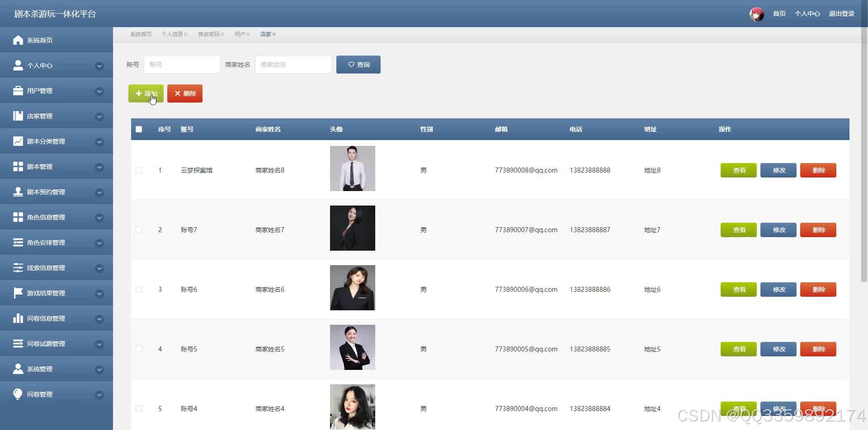This screenshot has height=430, width=868.
Task: Check the row checkbox for 账号4
Action: pyautogui.click(x=139, y=409)
